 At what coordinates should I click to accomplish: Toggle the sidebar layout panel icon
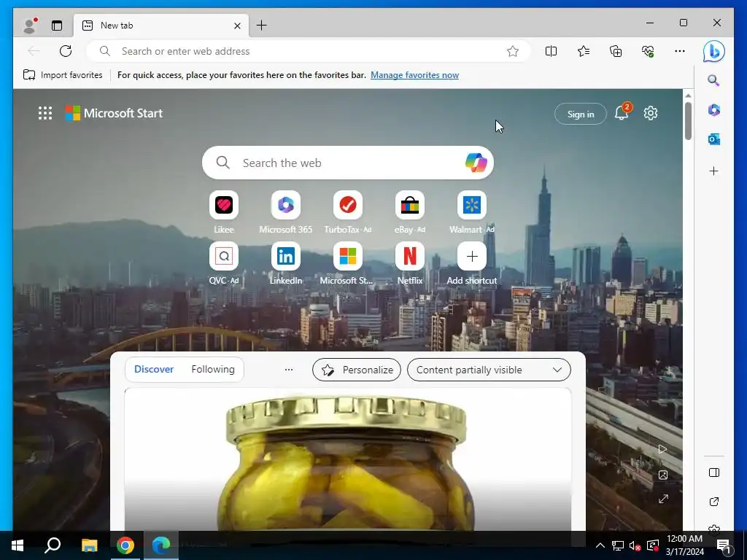[x=713, y=472]
